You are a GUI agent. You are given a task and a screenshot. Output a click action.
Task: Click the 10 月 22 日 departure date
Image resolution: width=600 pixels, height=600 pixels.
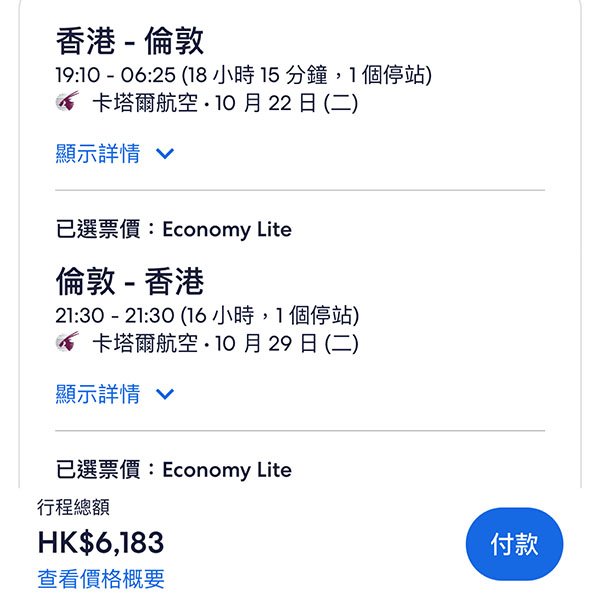(262, 103)
